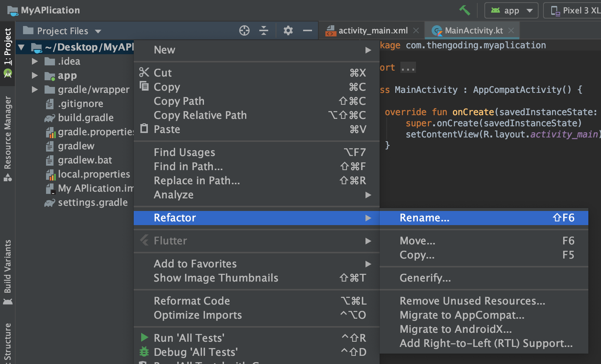Open the New submenu

coord(256,50)
